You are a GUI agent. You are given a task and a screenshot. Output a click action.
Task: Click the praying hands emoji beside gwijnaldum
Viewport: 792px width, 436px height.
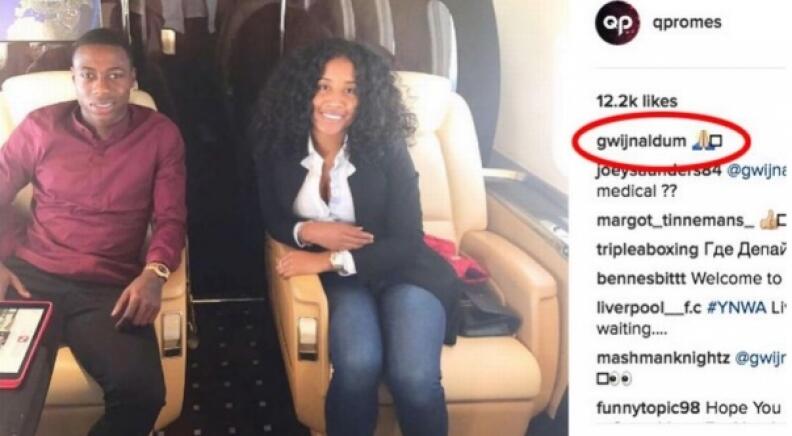pyautogui.click(x=703, y=141)
